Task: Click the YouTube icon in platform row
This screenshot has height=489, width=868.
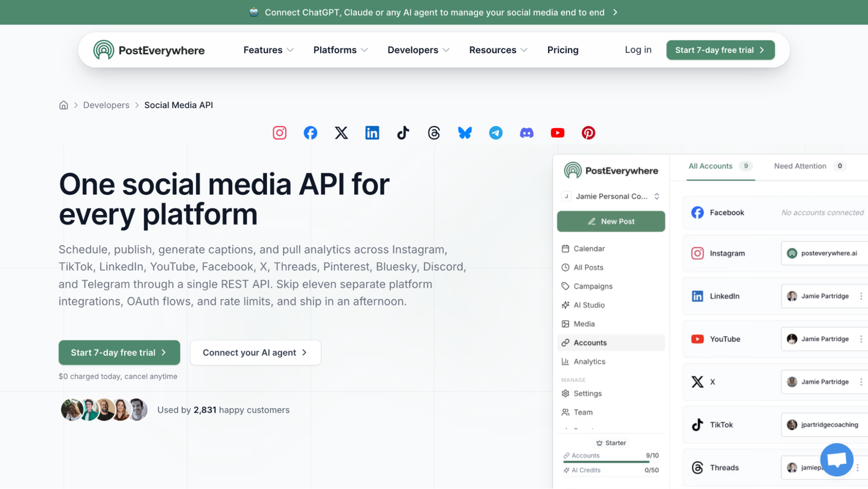Action: (558, 133)
